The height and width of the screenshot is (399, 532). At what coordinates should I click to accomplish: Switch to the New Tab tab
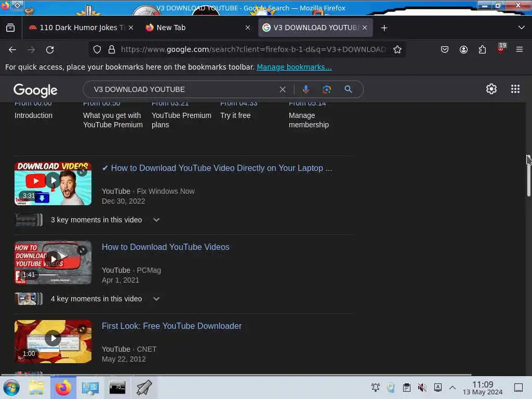point(198,28)
